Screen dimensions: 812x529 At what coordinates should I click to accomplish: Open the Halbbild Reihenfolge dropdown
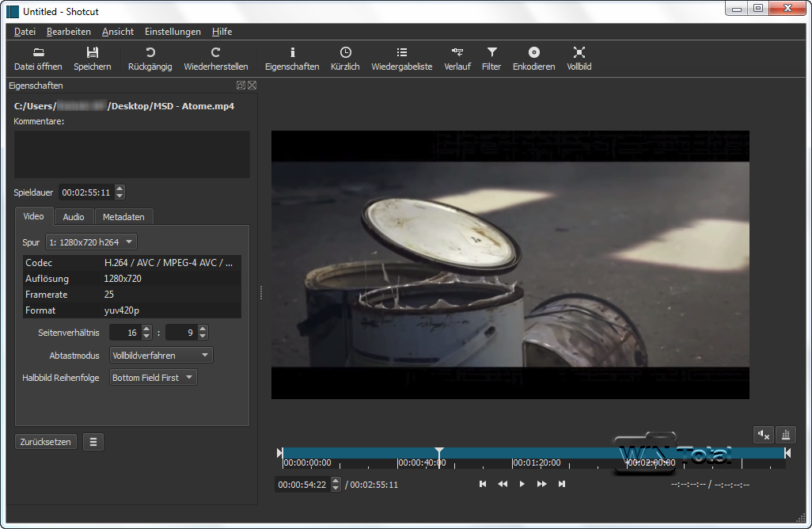click(153, 378)
